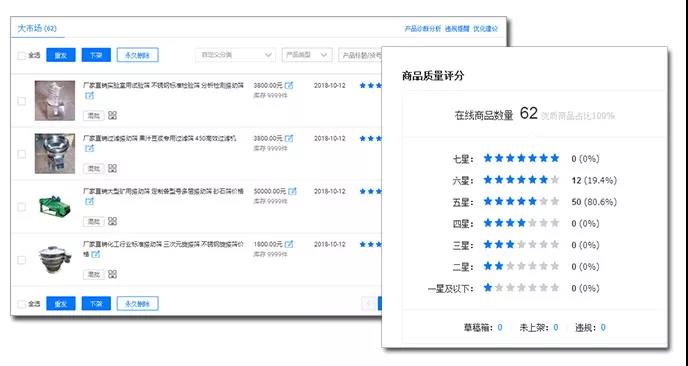Open the 产品诊断分析 link
The height and width of the screenshot is (366, 688).
click(x=423, y=29)
